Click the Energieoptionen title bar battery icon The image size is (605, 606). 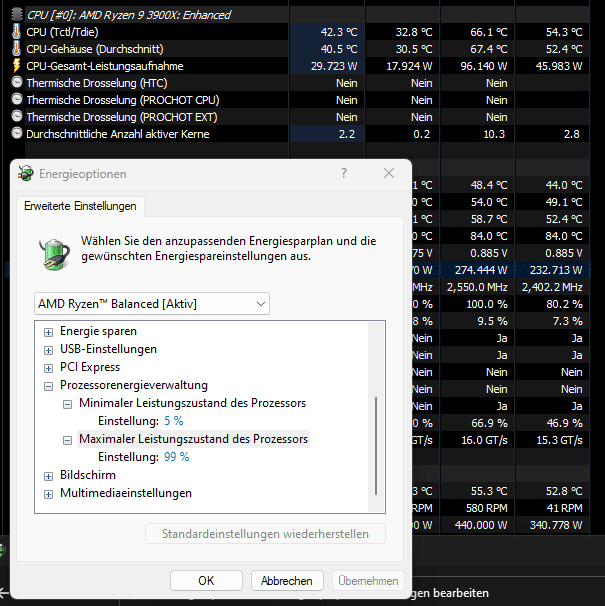pos(26,174)
